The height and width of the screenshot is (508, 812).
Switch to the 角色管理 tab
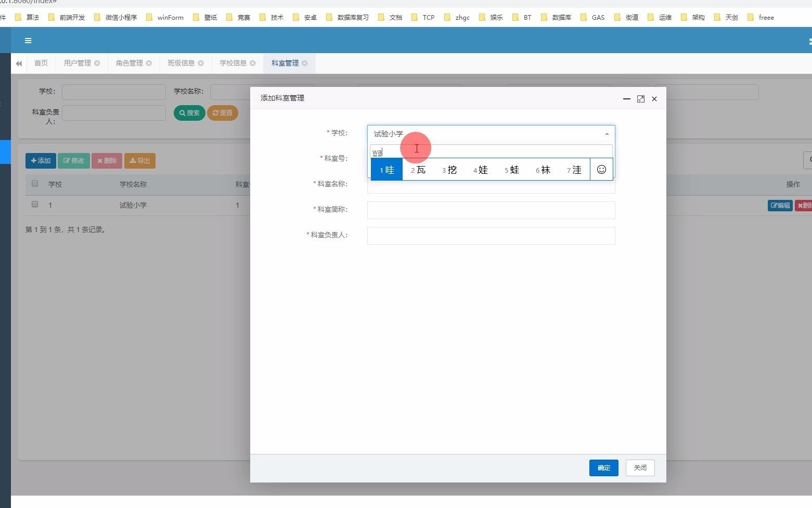130,63
